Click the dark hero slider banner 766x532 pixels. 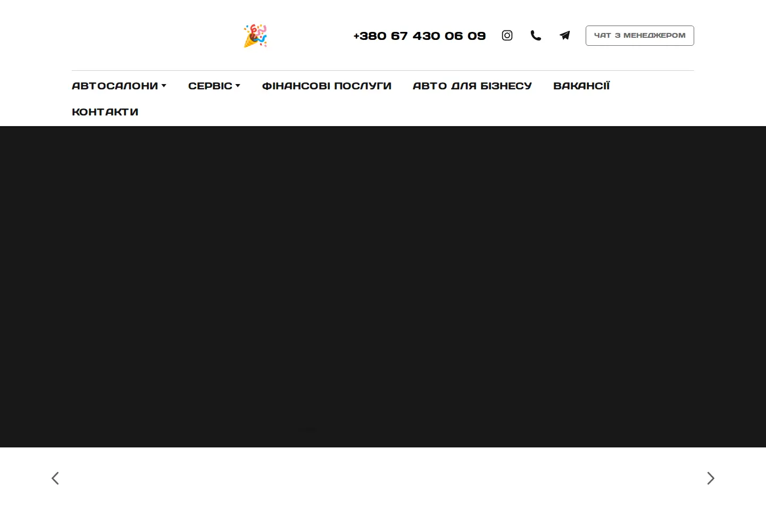[383, 287]
